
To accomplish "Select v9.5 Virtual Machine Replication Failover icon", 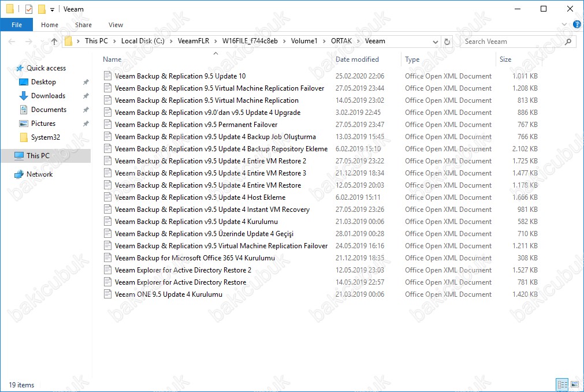I will tap(107, 246).
